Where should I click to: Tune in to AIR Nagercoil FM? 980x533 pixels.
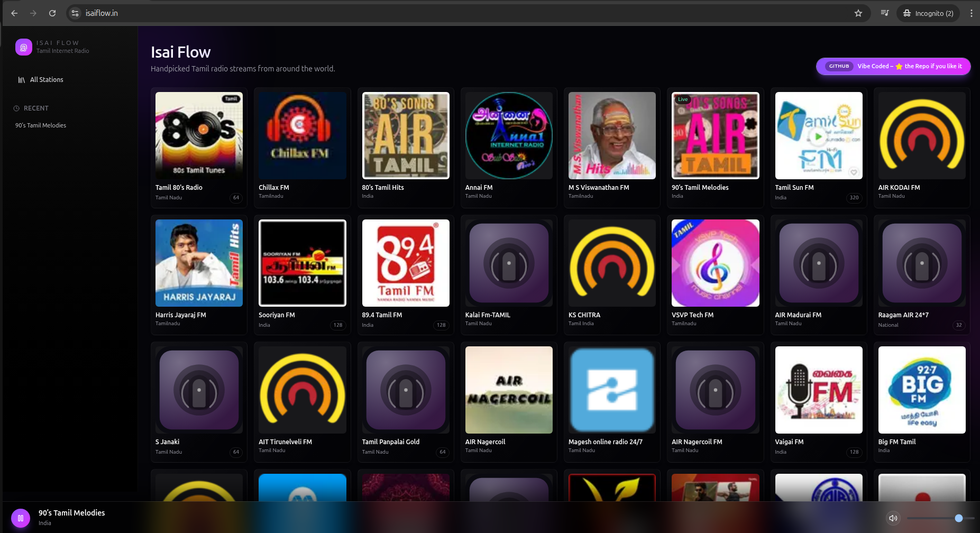click(x=716, y=402)
